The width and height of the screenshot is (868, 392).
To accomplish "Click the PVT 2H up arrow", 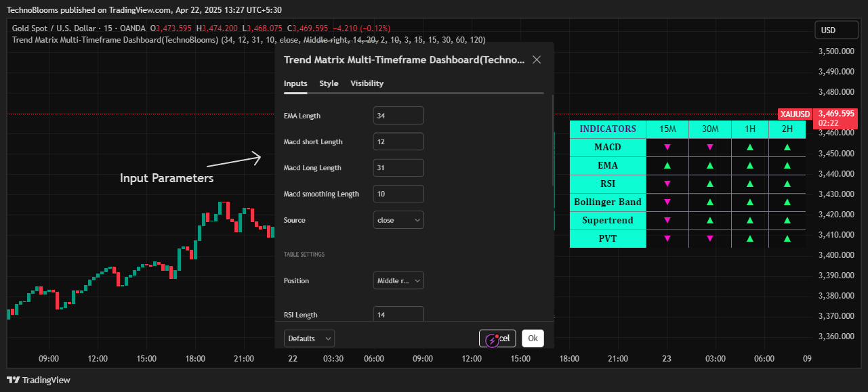I will tap(787, 238).
